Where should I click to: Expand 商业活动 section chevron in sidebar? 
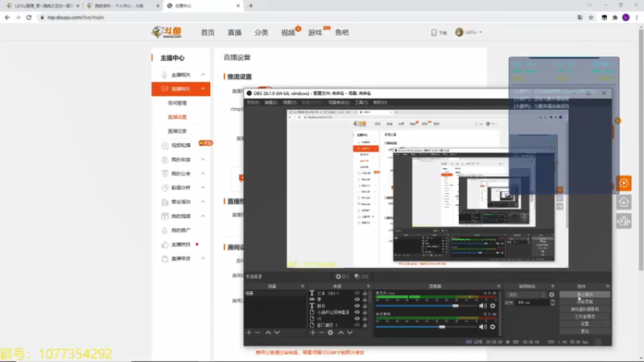click(x=203, y=202)
